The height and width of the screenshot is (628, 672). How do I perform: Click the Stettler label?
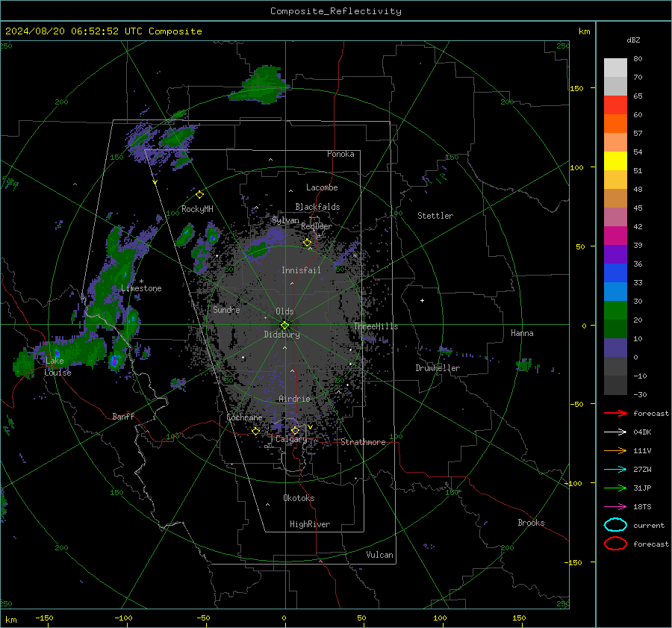pos(435,216)
